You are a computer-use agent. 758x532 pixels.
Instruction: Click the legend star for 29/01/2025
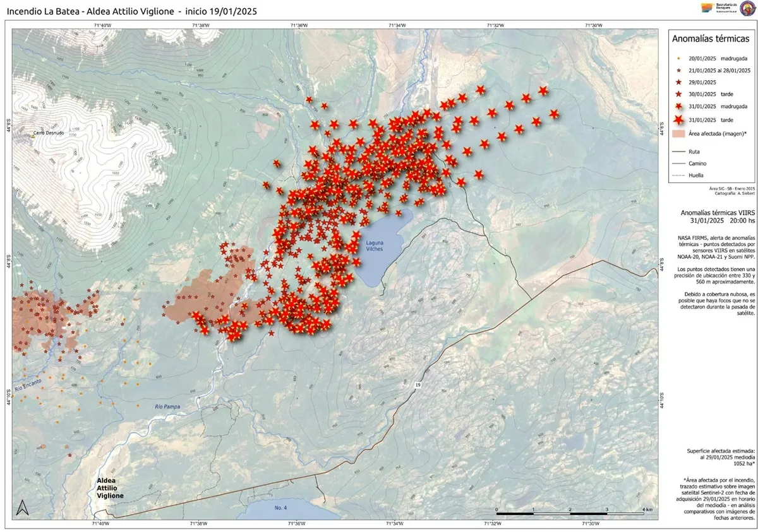click(x=678, y=82)
